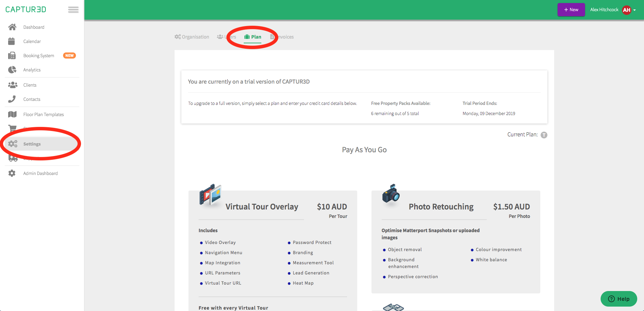
Task: Click the Photo Retouching camera icon
Action: click(x=391, y=194)
